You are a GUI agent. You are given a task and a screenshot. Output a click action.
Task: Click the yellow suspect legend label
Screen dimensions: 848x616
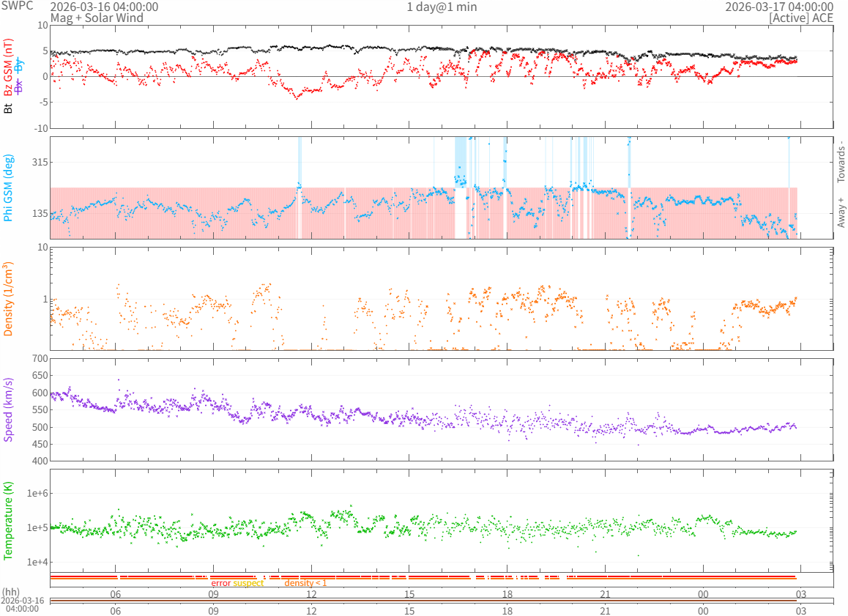(x=248, y=583)
